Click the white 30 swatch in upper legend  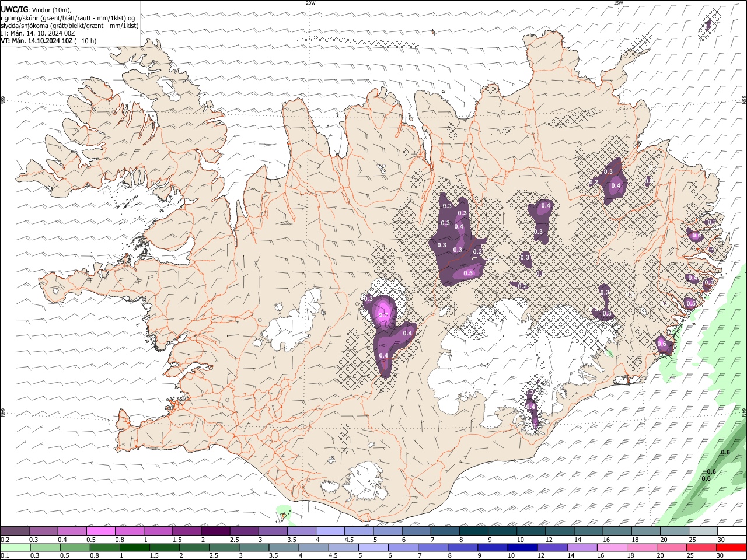732,531
